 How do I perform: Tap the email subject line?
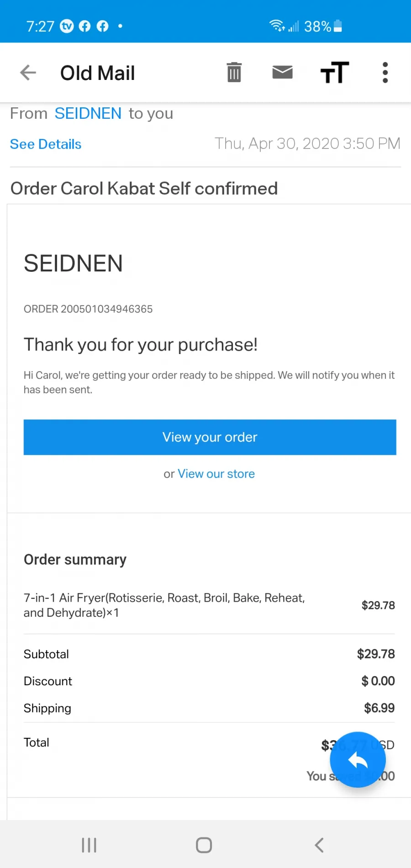coord(144,189)
